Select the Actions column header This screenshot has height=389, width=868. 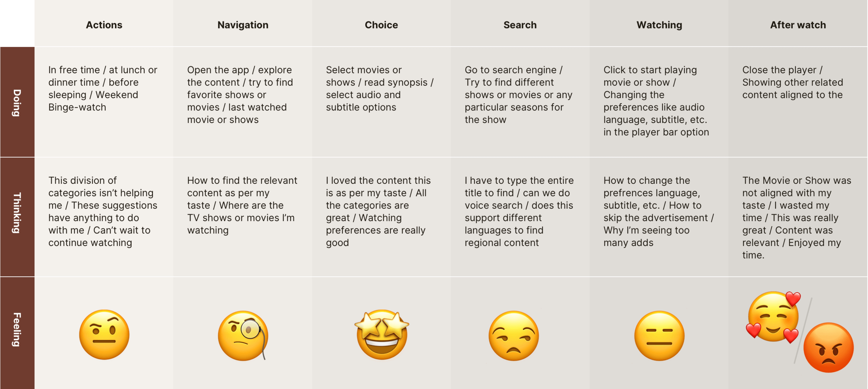tap(104, 25)
